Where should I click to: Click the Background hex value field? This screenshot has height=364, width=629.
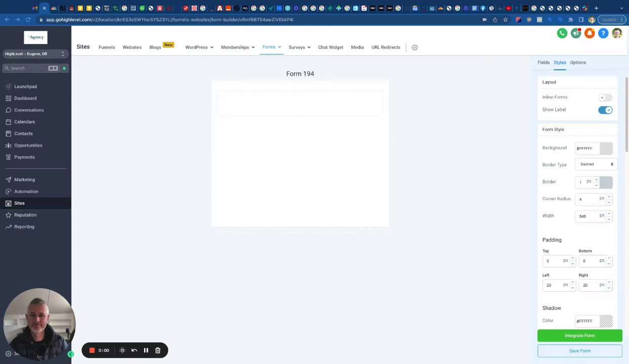point(587,149)
